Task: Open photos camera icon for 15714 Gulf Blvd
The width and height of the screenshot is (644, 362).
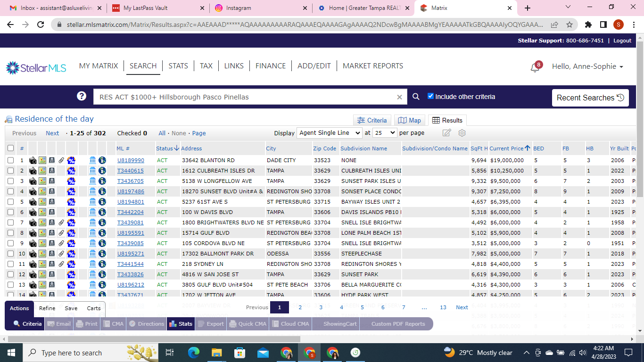Action: (x=33, y=233)
